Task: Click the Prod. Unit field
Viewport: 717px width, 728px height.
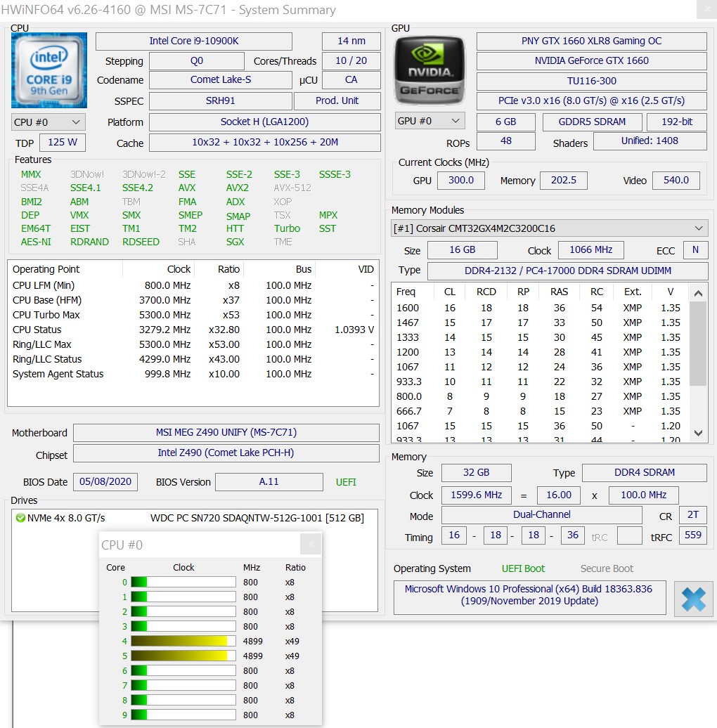Action: click(337, 100)
